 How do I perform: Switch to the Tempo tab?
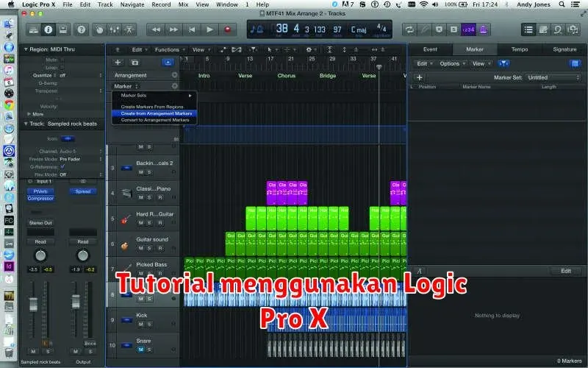(520, 49)
